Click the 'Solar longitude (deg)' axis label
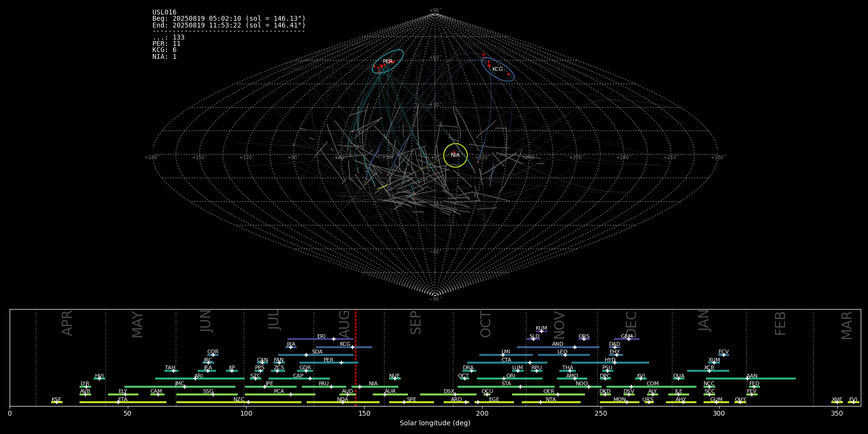The image size is (868, 434). (x=435, y=423)
